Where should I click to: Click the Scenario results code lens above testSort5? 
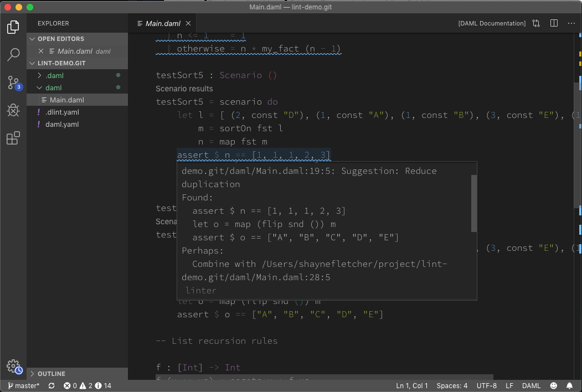[x=184, y=89]
